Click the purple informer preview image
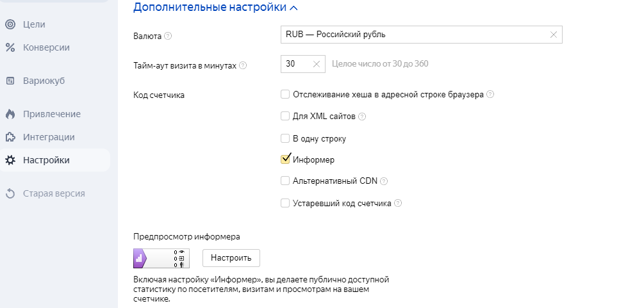 click(161, 259)
